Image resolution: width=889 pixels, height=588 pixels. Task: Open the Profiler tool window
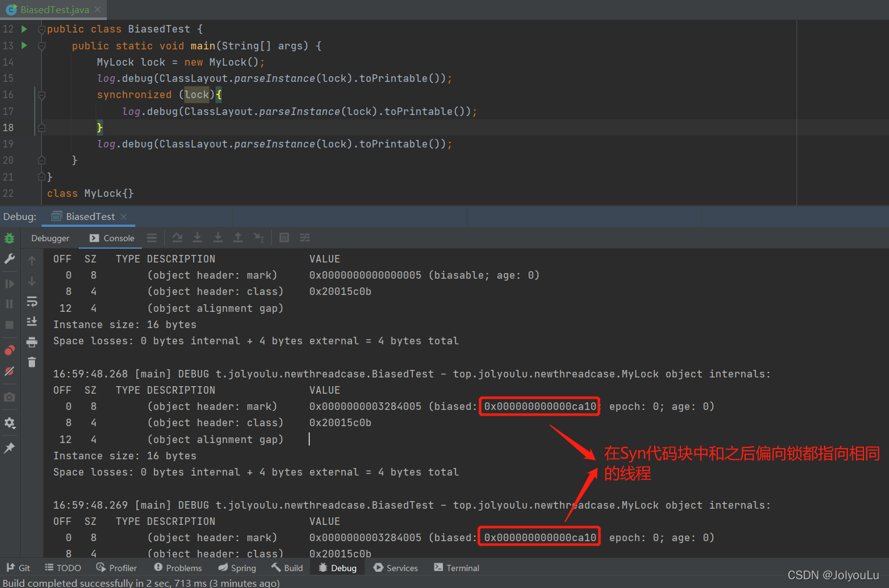pyautogui.click(x=116, y=567)
